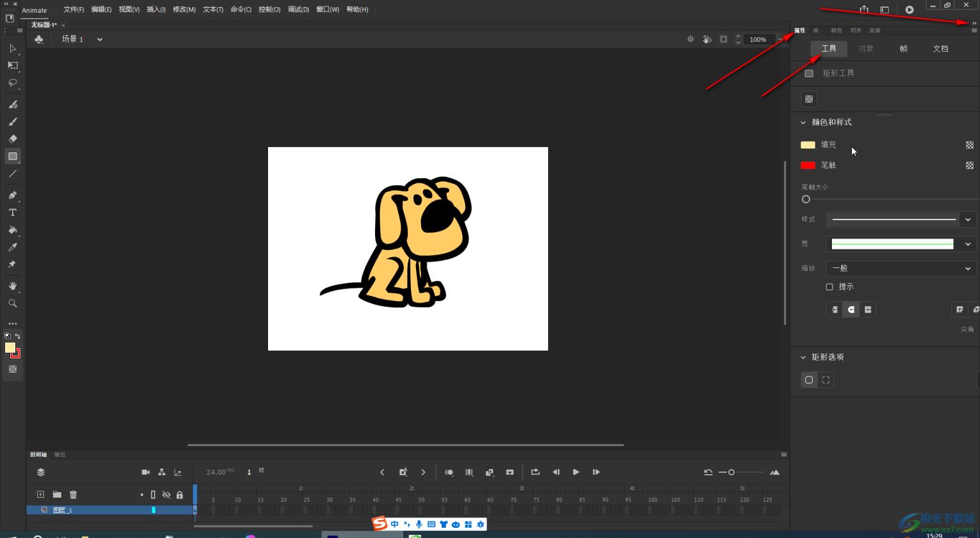980x538 pixels.
Task: Open the scene 1 dropdown arrow
Action: pos(100,40)
